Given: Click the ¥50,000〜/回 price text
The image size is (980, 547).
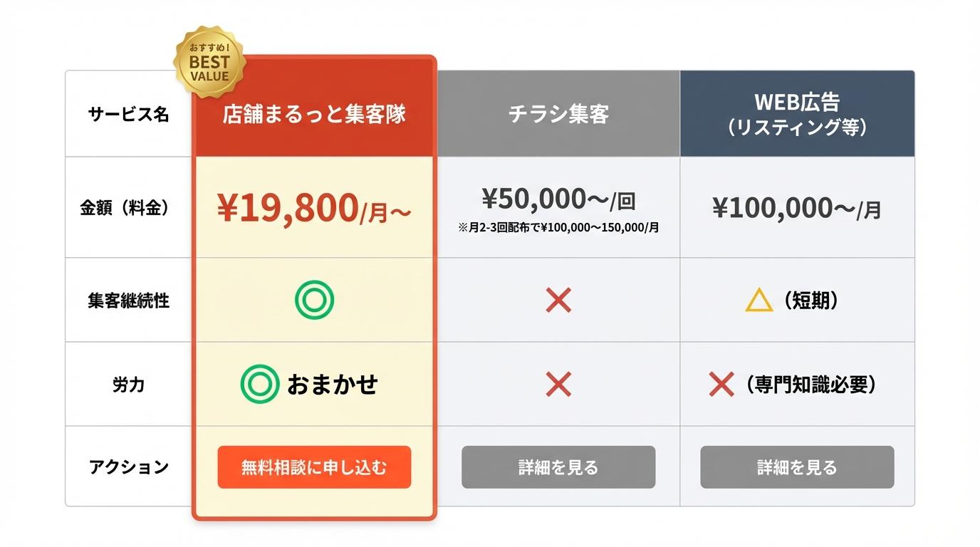Looking at the screenshot, I should pyautogui.click(x=558, y=200).
